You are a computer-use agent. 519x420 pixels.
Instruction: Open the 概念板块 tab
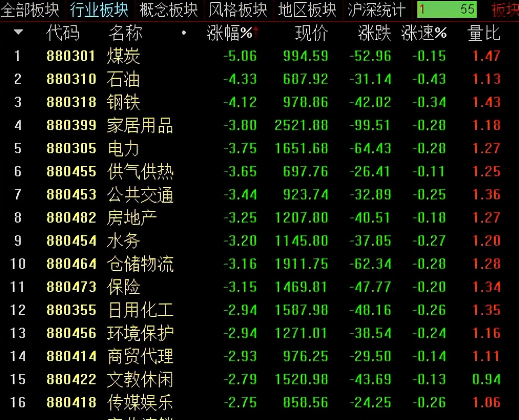168,9
